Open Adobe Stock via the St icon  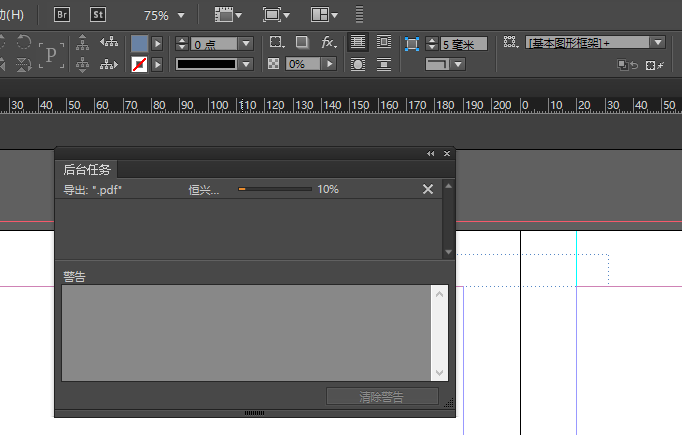(98, 15)
